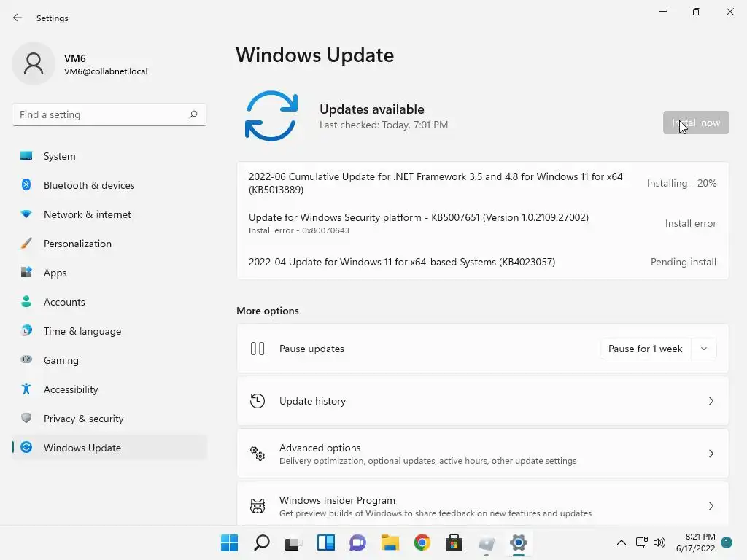Open the Pause for 1 week dropdown arrow
747x560 pixels.
tap(704, 349)
